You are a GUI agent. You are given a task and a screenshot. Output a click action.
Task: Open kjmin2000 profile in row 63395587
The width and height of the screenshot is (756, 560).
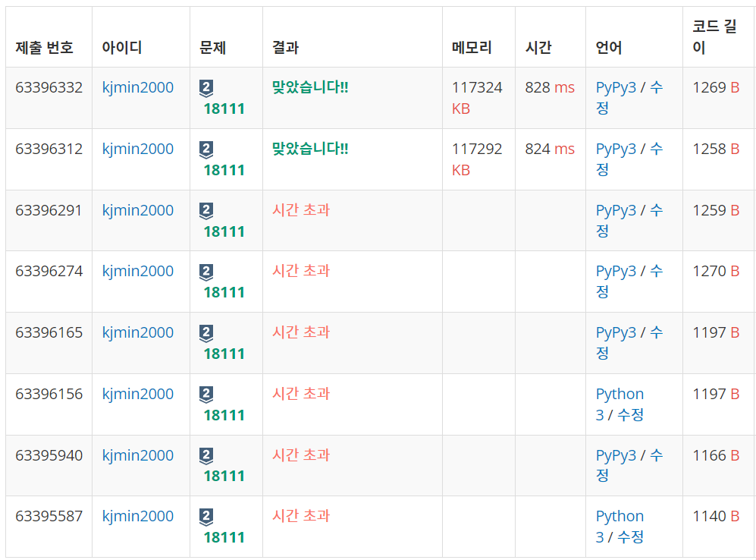[138, 516]
